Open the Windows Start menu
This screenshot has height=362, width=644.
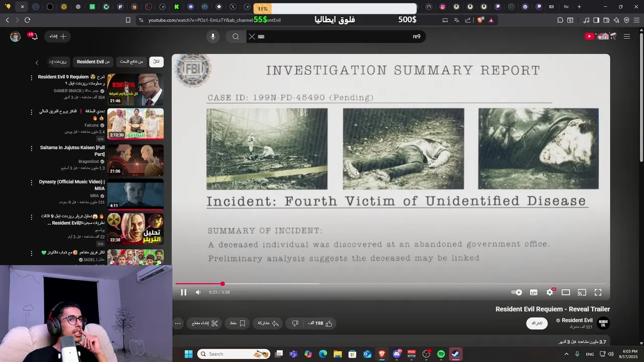click(x=188, y=354)
